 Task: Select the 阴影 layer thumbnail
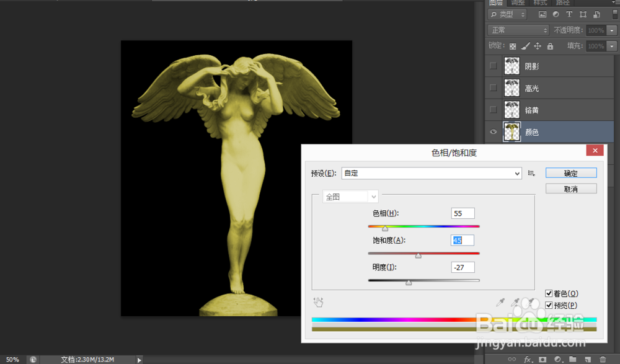click(511, 66)
